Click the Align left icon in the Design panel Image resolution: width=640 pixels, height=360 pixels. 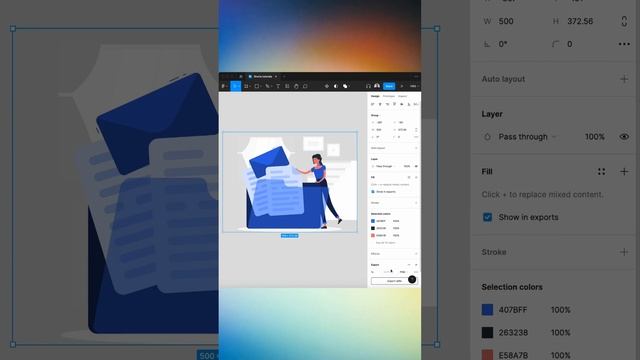point(372,104)
